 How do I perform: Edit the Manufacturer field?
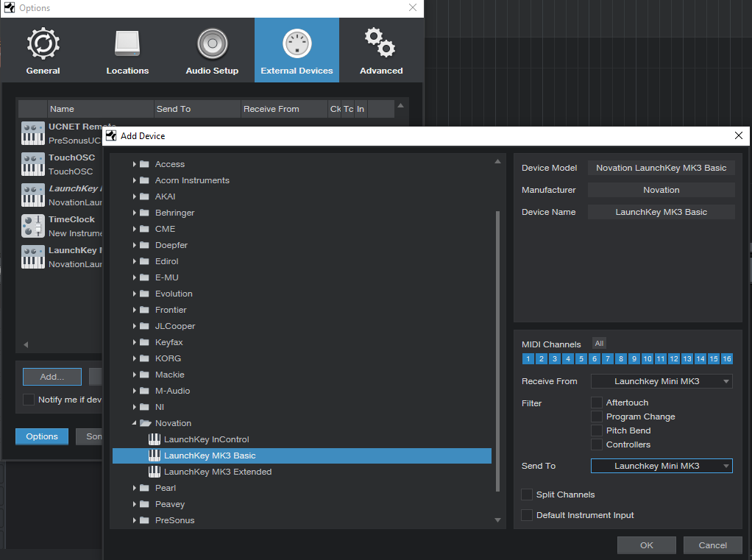[x=661, y=190]
